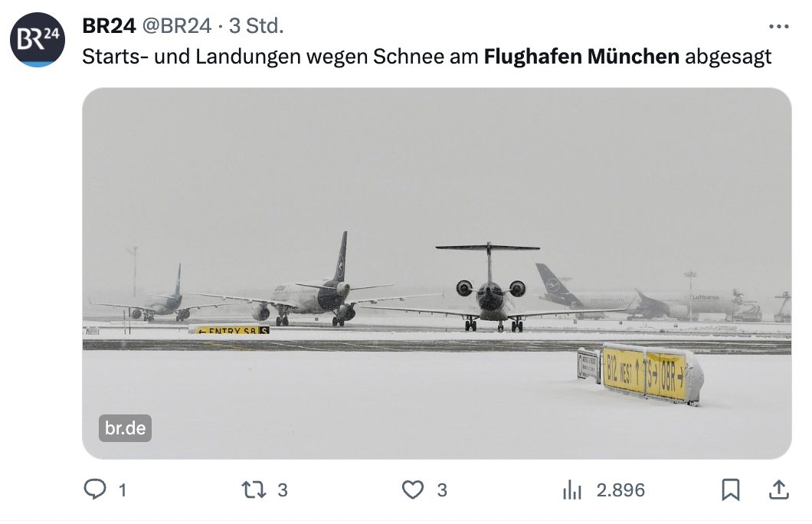This screenshot has height=524, width=812.
Task: Click the bold 'Flughafen München' text
Action: click(x=581, y=57)
